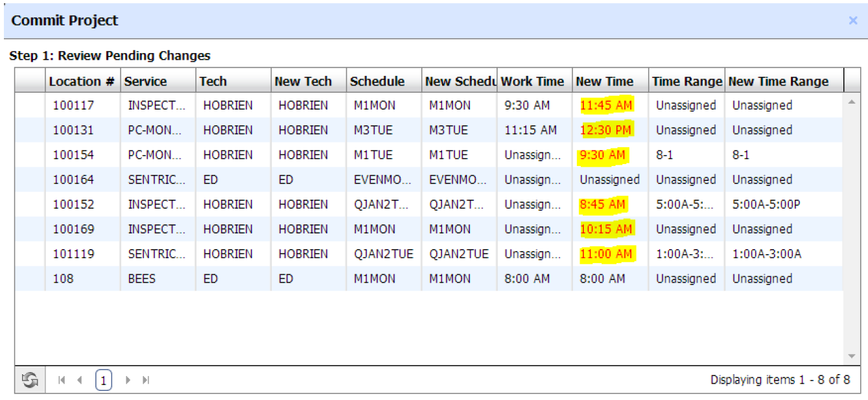Click the highlighted 8:45 AM cell

tap(603, 205)
